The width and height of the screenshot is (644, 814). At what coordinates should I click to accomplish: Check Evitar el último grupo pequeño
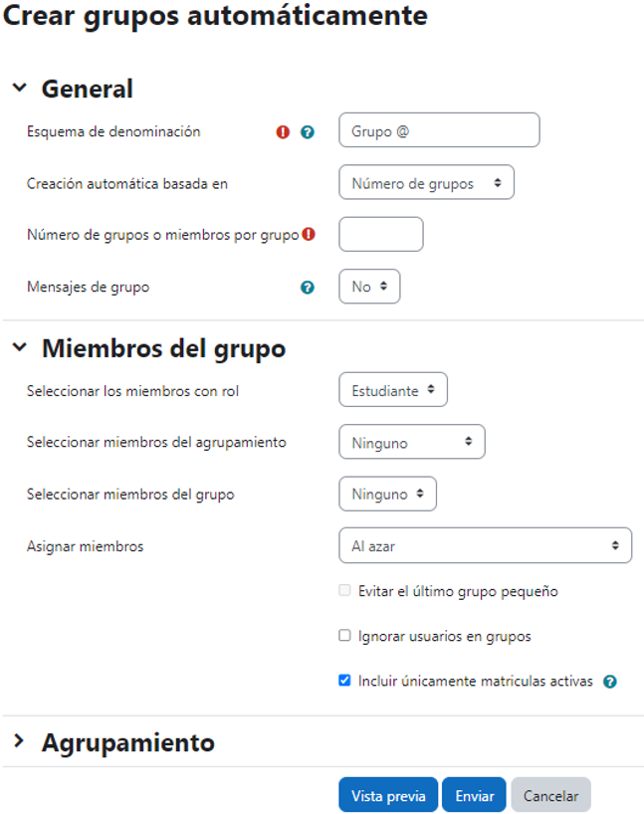344,589
